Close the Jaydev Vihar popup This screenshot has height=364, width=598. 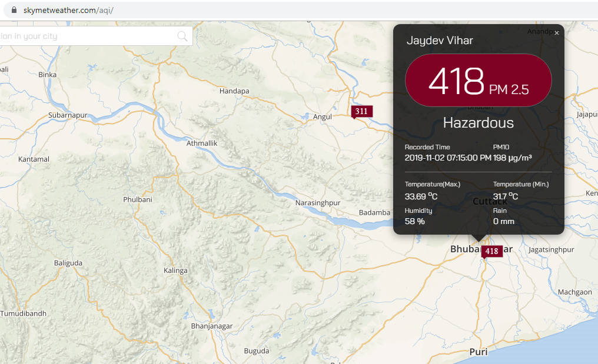click(x=557, y=33)
